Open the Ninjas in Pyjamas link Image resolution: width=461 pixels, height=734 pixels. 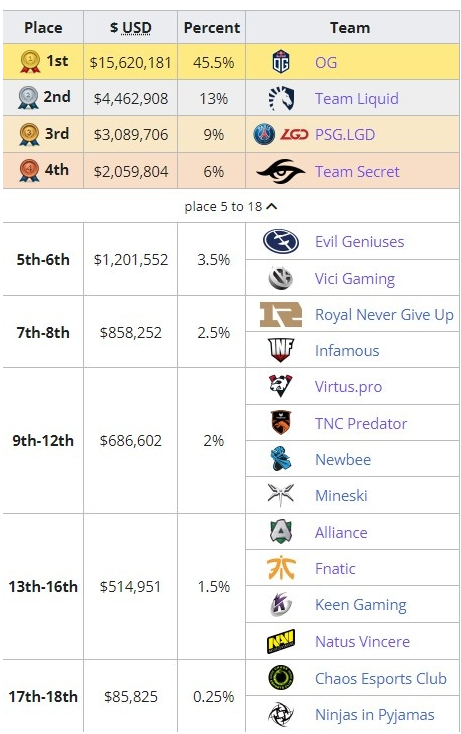point(374,715)
